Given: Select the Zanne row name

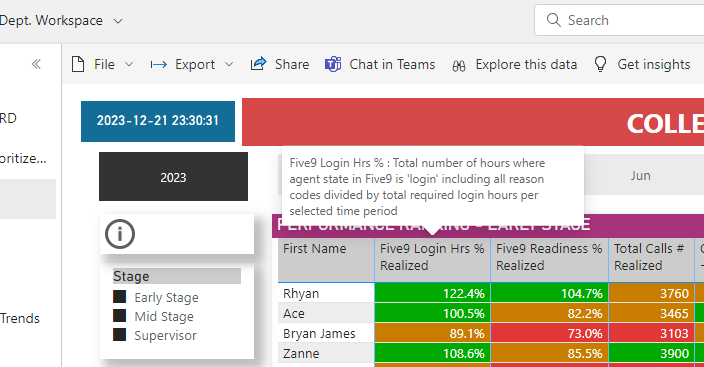Looking at the screenshot, I should pyautogui.click(x=301, y=354).
